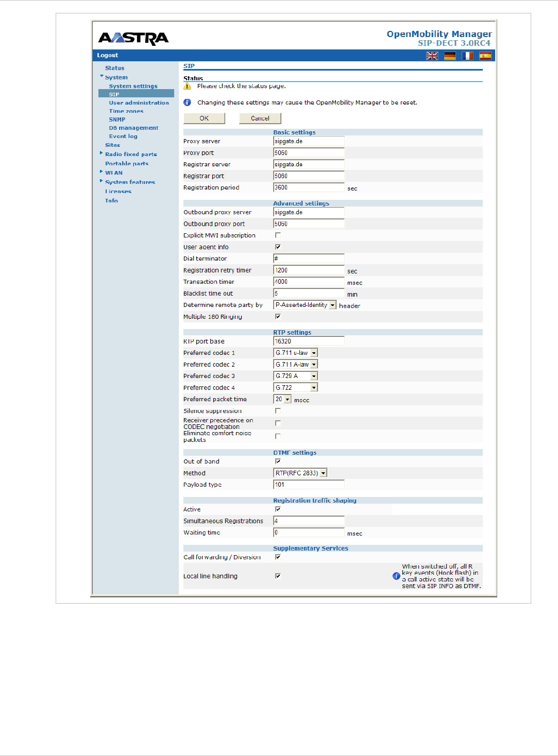Select SIP sidebar item
The width and height of the screenshot is (558, 756).
(x=136, y=94)
